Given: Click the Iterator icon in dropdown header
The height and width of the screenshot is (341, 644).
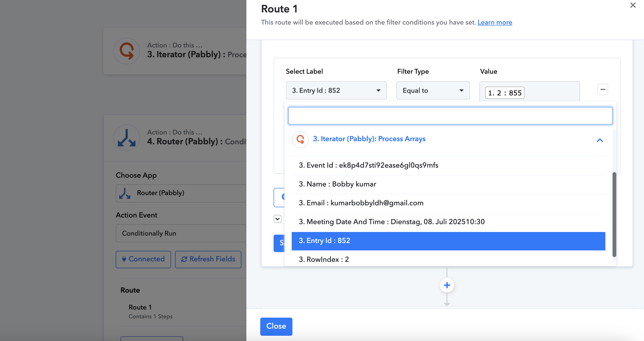Looking at the screenshot, I should pos(300,139).
